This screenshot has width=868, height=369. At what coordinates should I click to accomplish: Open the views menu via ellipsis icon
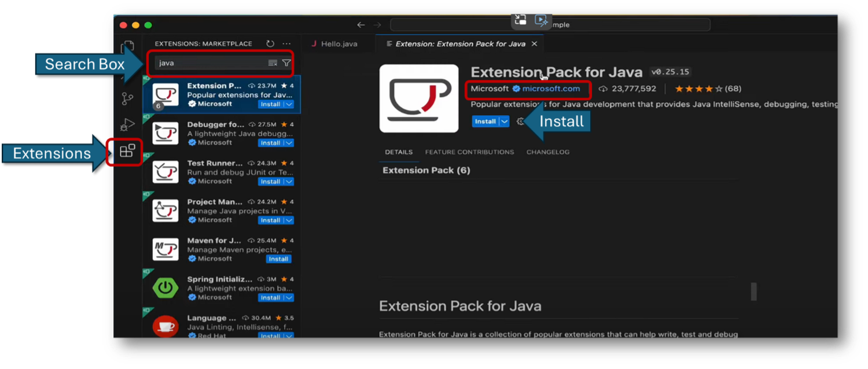287,43
